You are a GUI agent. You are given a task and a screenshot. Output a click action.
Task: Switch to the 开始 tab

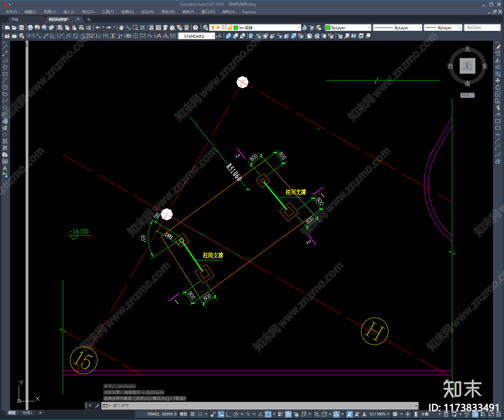15,20
